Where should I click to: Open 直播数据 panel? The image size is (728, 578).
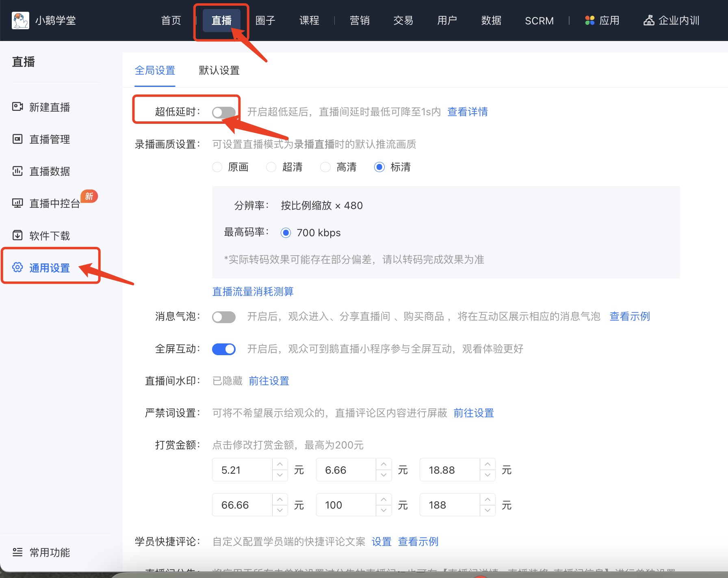click(x=49, y=171)
